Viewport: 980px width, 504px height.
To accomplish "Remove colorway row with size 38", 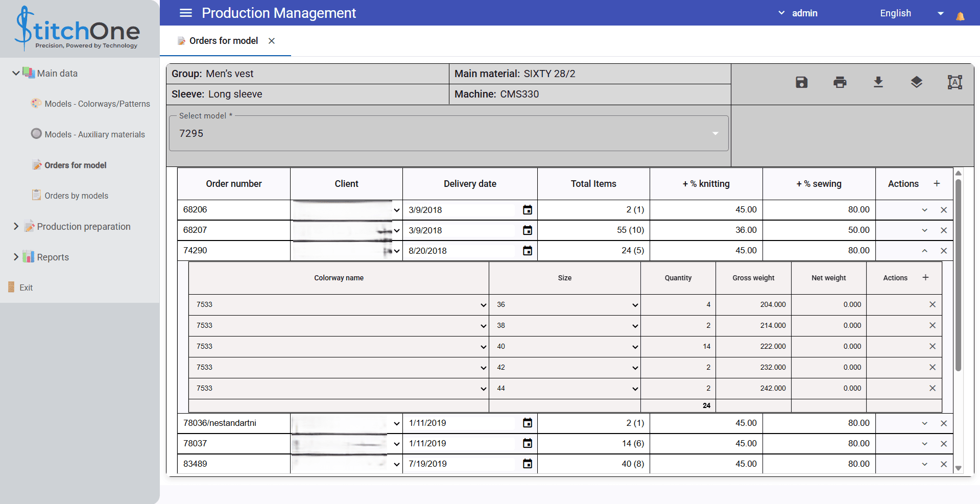I will click(933, 325).
